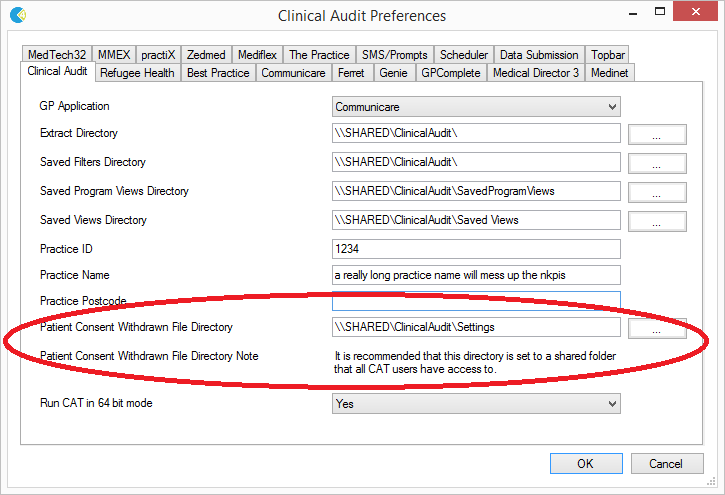The image size is (725, 495).
Task: Click the 'Run CAT in 64 bit mode' label
Action: pos(96,403)
